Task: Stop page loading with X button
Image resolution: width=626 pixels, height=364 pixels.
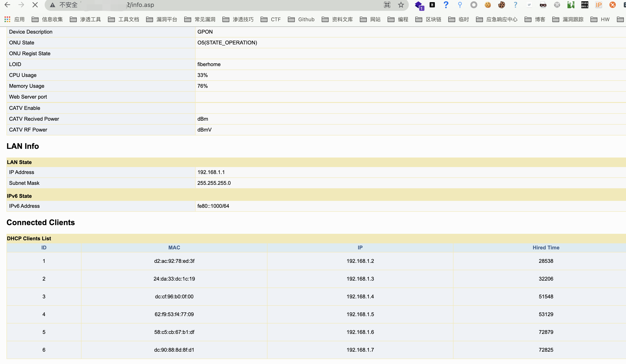Action: coord(35,5)
